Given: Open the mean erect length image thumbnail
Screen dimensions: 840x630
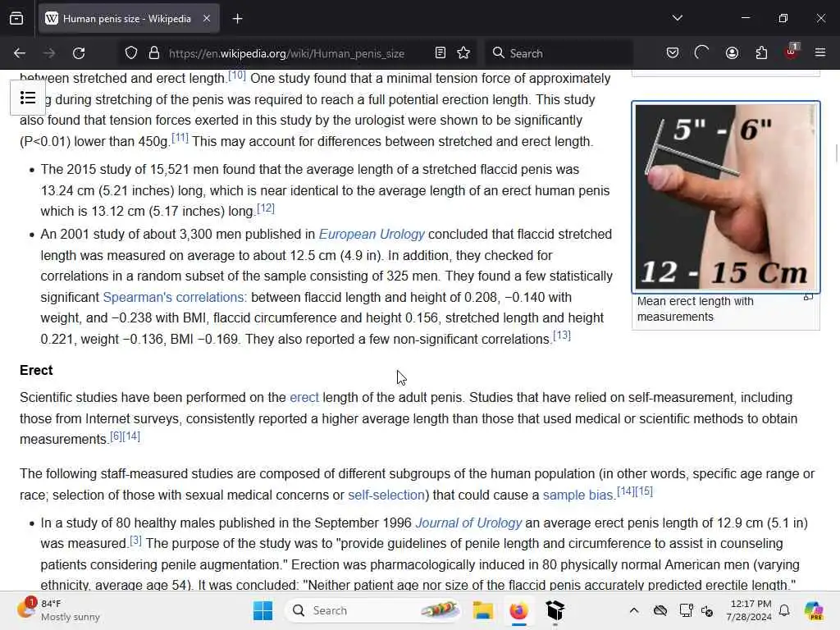Looking at the screenshot, I should (725, 197).
